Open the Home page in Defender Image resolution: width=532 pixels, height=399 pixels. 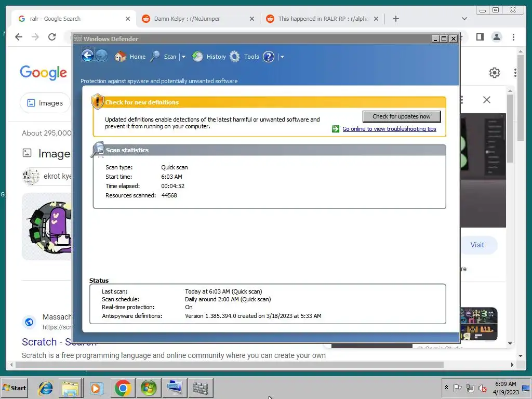(x=130, y=56)
